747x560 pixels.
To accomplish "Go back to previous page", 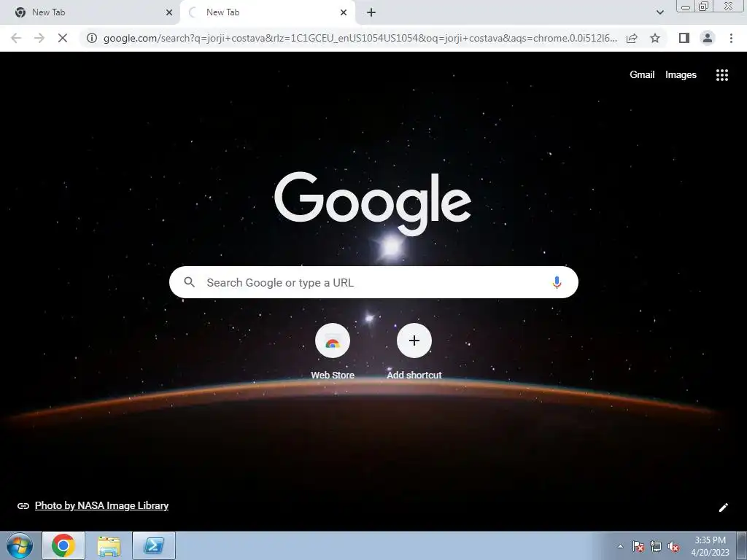I will click(16, 38).
